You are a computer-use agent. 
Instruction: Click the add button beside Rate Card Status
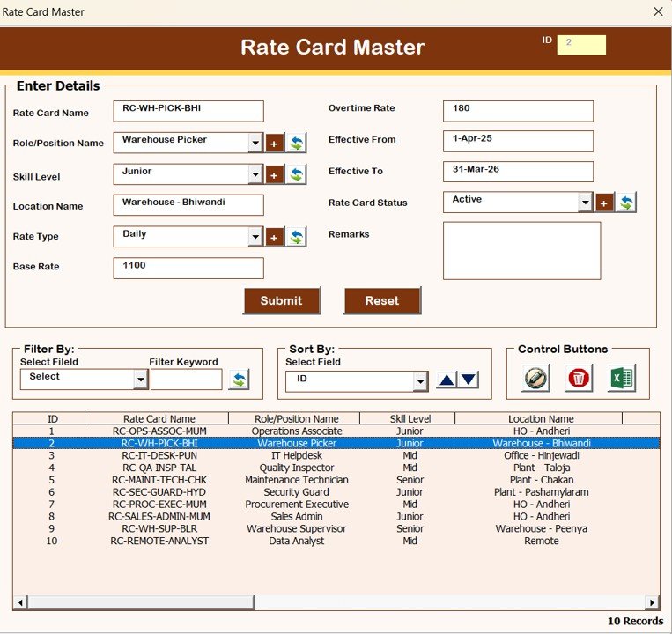(x=605, y=203)
